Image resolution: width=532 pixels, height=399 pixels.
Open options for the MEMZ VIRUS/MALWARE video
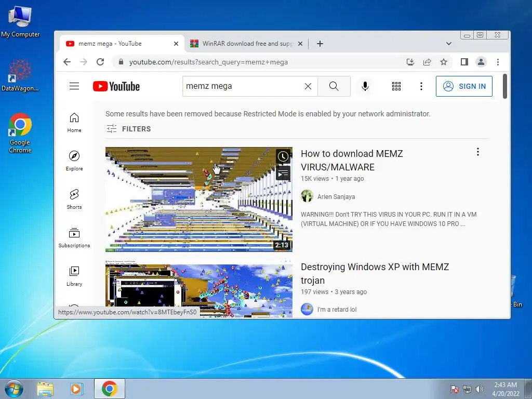(478, 152)
